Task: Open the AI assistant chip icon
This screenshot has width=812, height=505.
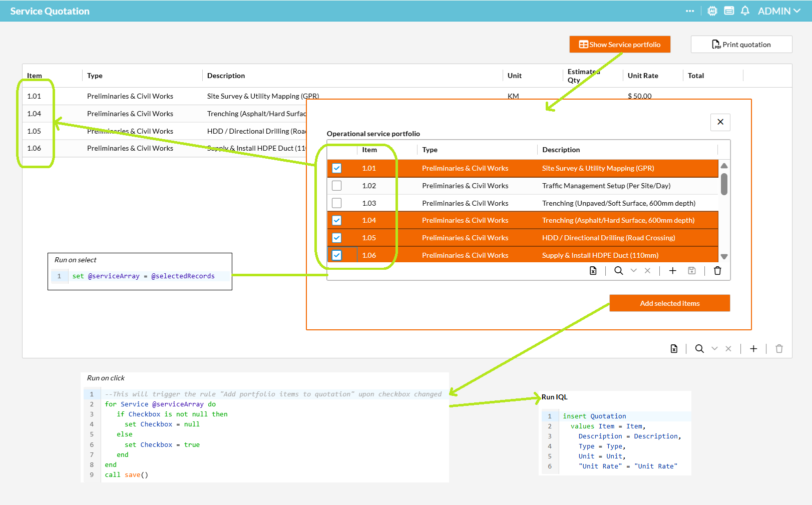Action: point(712,11)
